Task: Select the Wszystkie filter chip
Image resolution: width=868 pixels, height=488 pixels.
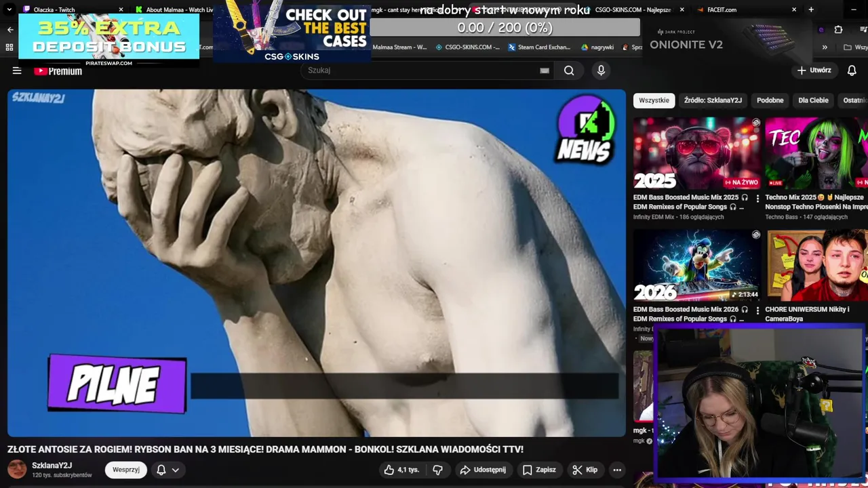Action: [x=654, y=100]
